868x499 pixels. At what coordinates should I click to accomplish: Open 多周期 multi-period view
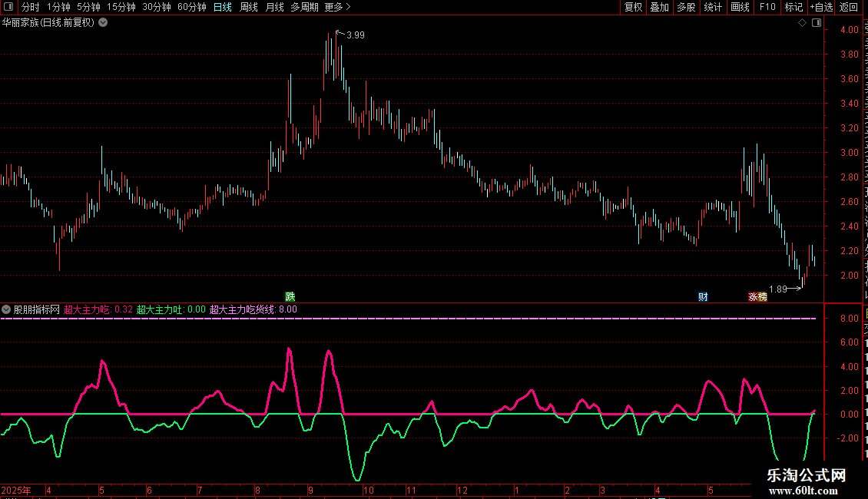click(304, 7)
